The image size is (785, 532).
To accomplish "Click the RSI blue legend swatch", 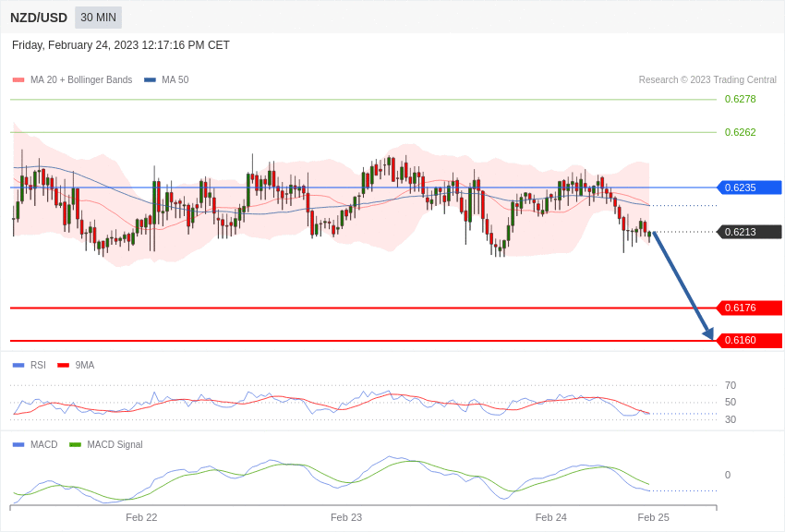I will click(x=18, y=366).
